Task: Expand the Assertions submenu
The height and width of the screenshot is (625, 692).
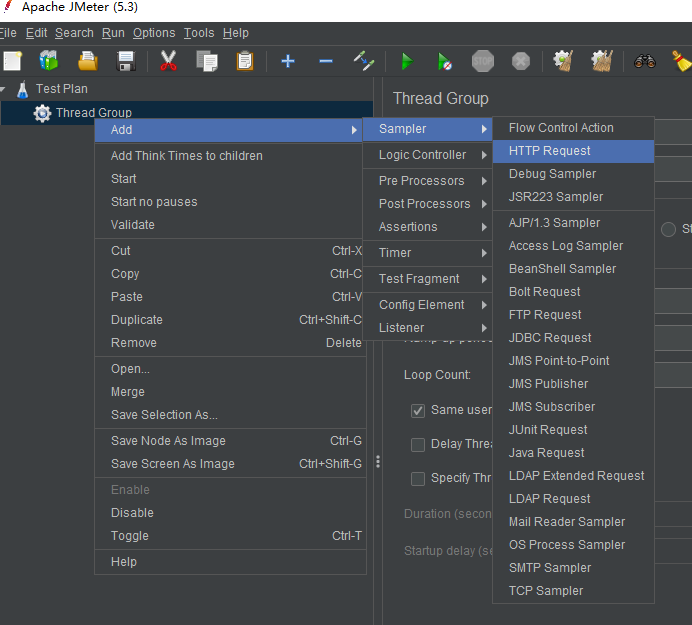Action: (427, 227)
